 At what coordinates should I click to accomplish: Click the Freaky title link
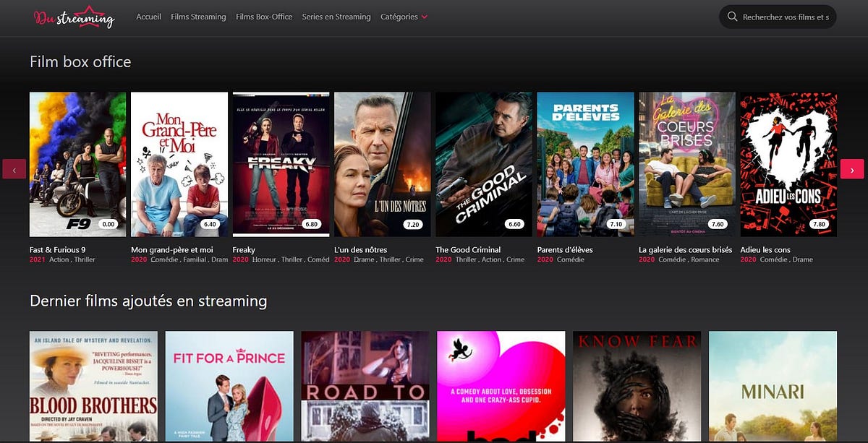(244, 250)
